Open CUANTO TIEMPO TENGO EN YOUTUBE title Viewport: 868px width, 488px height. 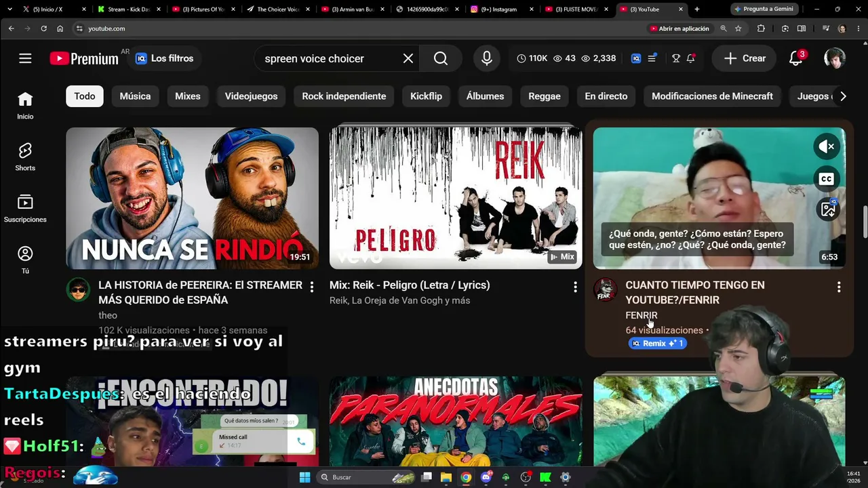(x=694, y=292)
